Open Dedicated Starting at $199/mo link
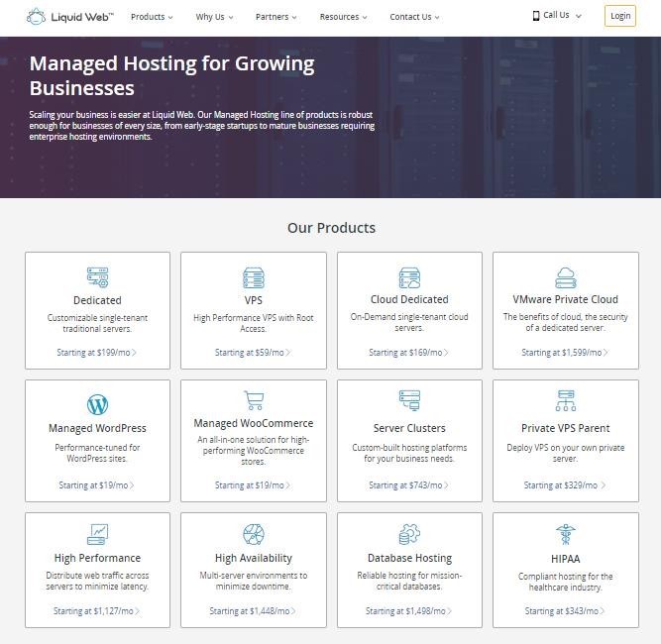This screenshot has height=644, width=661. [96, 353]
